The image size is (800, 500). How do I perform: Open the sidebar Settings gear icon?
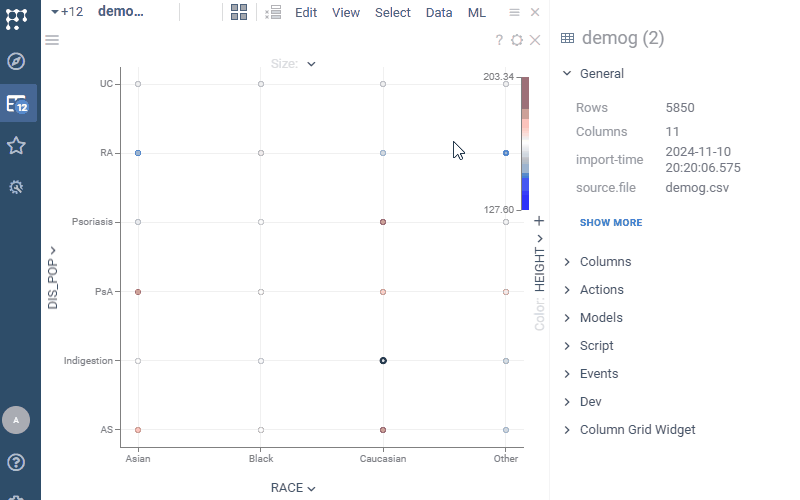pyautogui.click(x=16, y=187)
